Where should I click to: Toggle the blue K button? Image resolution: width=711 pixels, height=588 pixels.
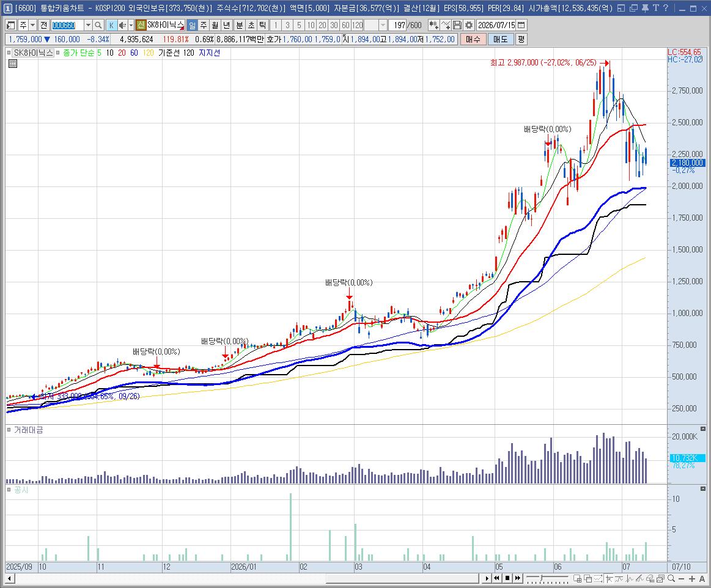click(111, 26)
